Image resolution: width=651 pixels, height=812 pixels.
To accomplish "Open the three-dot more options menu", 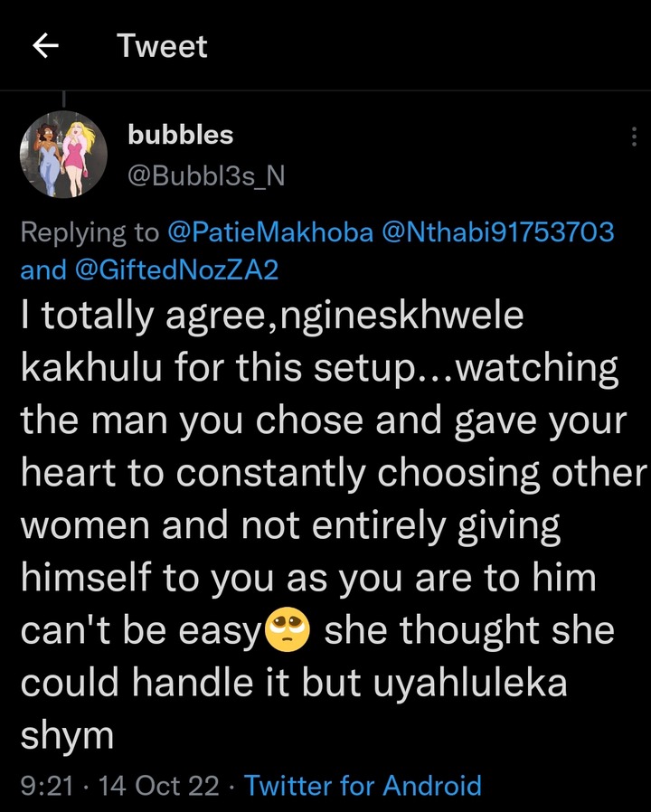I will tap(634, 137).
